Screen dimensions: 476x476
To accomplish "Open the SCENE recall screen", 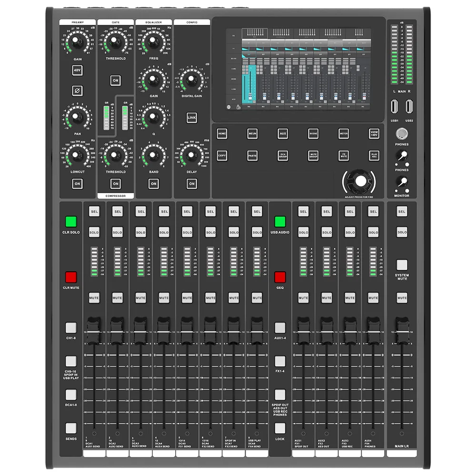I will tap(313, 134).
